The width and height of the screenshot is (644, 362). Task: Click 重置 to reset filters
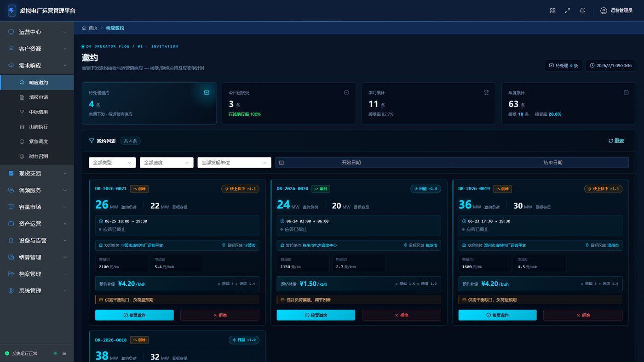point(616,141)
